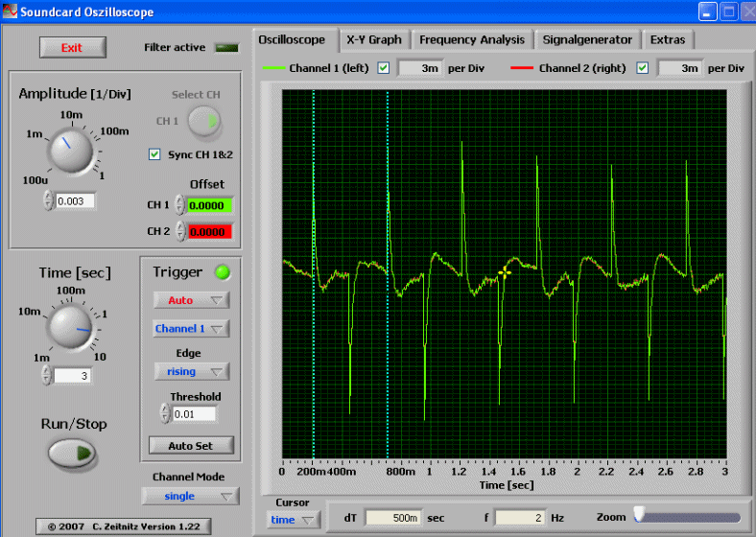This screenshot has height=537, width=756.
Task: Click the red Channel 2 line legend
Action: pyautogui.click(x=522, y=68)
